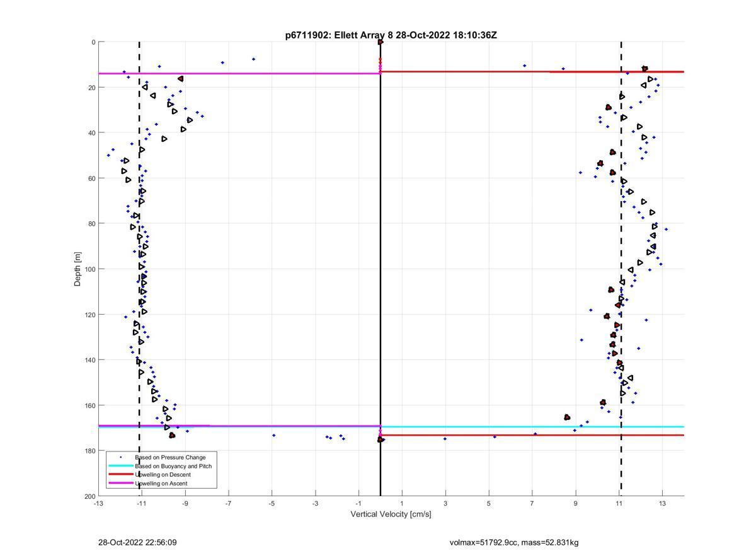Click the velocity tick label '3'
Screen dimensions: 756x558
[x=445, y=504]
